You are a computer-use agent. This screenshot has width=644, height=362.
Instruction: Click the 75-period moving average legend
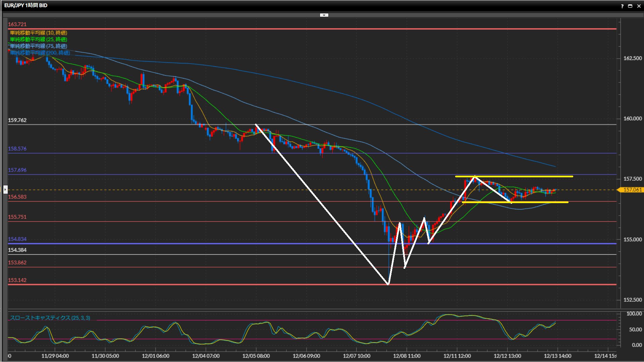point(38,46)
